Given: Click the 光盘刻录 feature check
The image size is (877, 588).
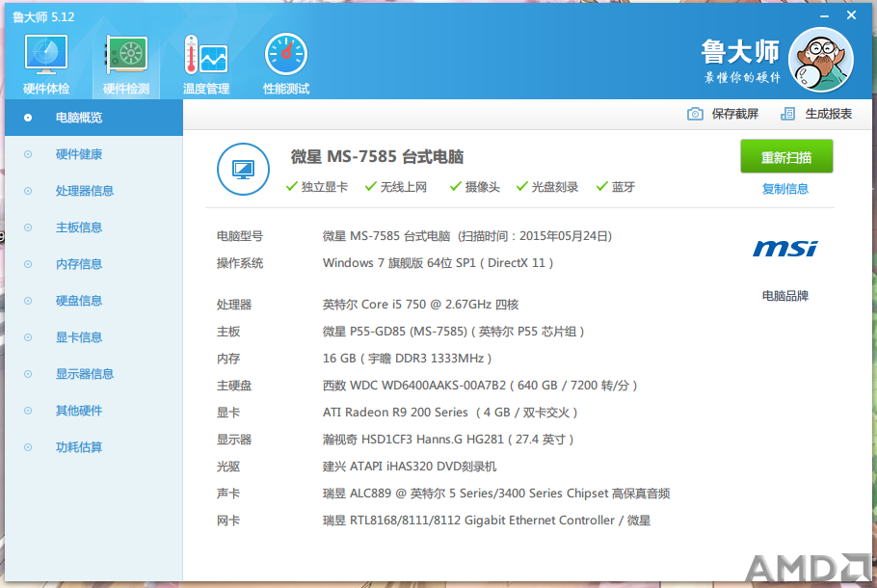Looking at the screenshot, I should pos(547,187).
